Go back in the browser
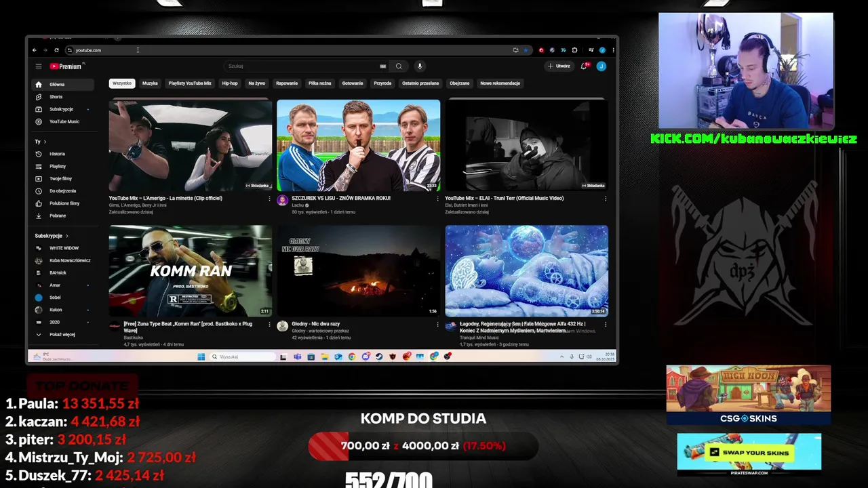The image size is (868, 488). [x=35, y=50]
